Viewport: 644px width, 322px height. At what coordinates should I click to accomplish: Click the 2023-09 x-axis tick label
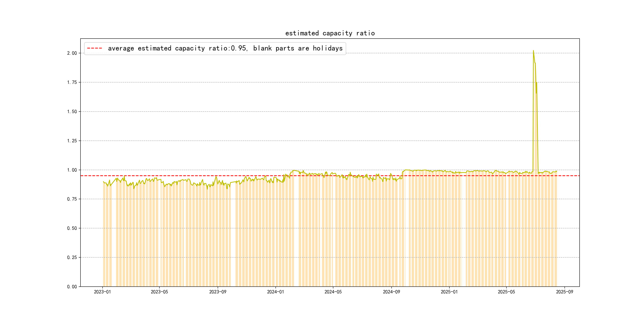pyautogui.click(x=217, y=292)
